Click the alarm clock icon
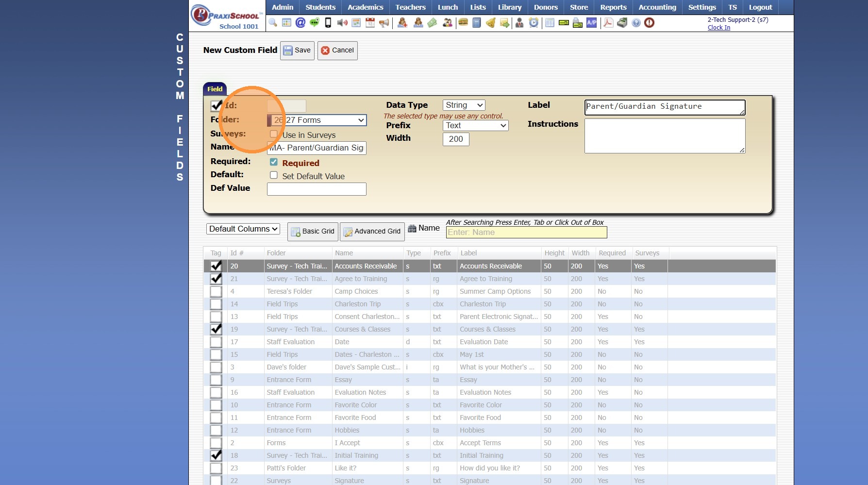The image size is (868, 485). (x=534, y=23)
